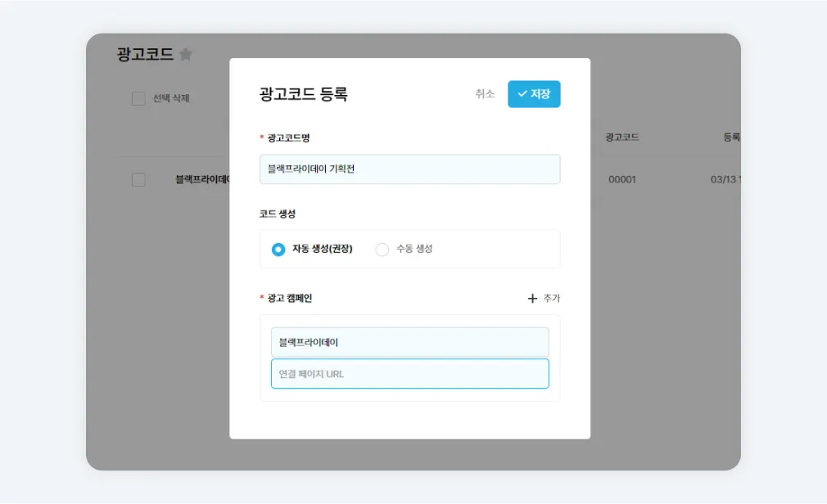Viewport: 827px width, 504px height.
Task: Select 자동 생성(권장) radio option
Action: pos(278,250)
